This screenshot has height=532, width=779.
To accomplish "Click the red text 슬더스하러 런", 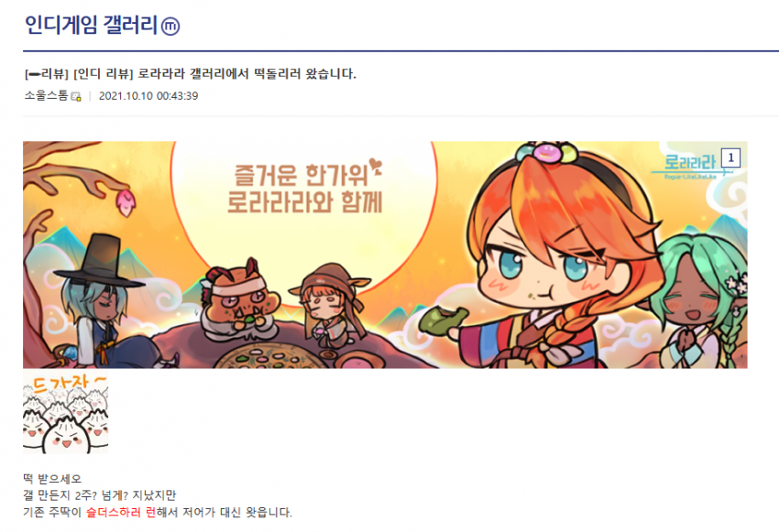I will pyautogui.click(x=121, y=512).
